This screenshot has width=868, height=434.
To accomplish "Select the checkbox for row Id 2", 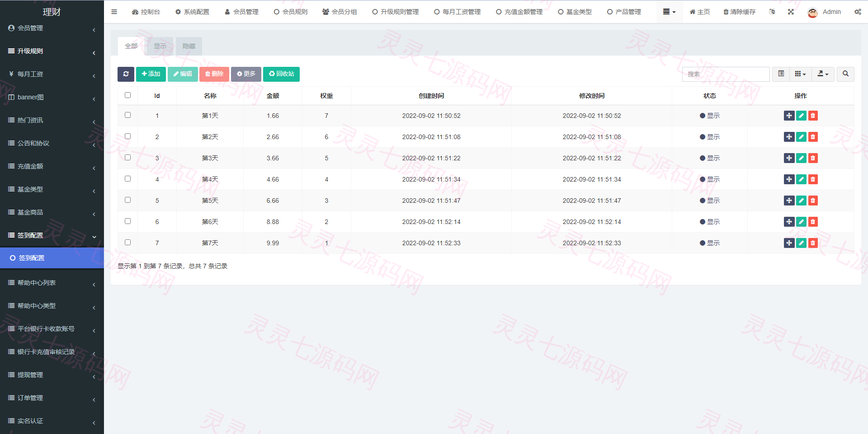I will (x=127, y=136).
